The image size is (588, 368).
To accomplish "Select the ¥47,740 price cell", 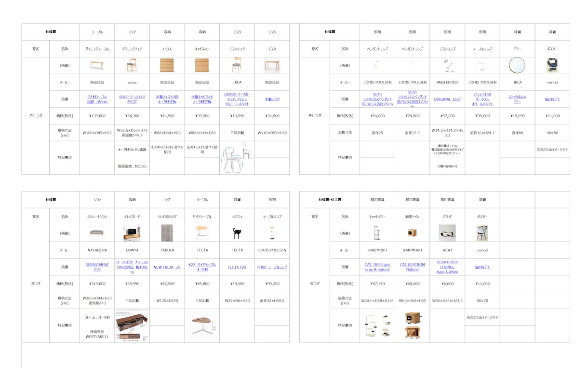I will 377,284.
